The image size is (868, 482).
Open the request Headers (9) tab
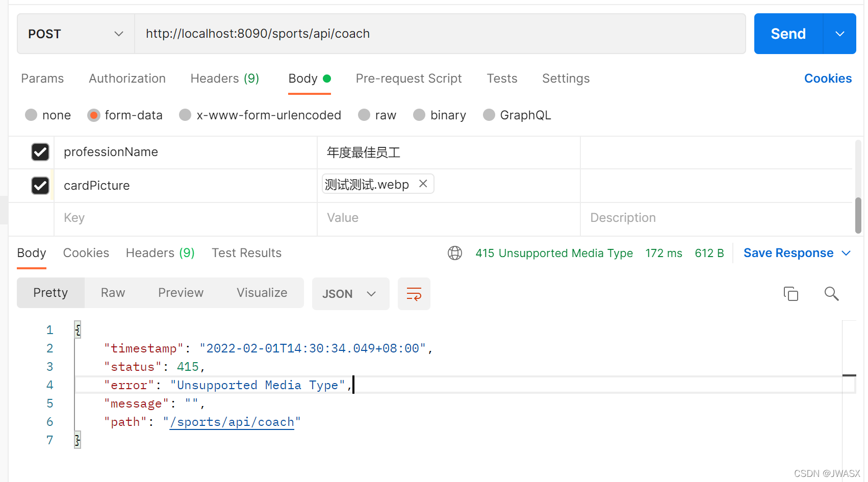(225, 79)
